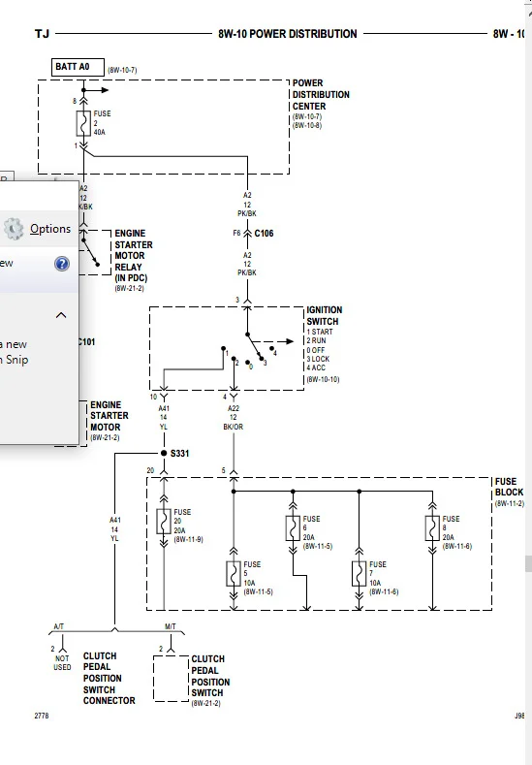Click Fuse 6 20A symbol
Viewport: 532px width, 765px height.
(293, 527)
